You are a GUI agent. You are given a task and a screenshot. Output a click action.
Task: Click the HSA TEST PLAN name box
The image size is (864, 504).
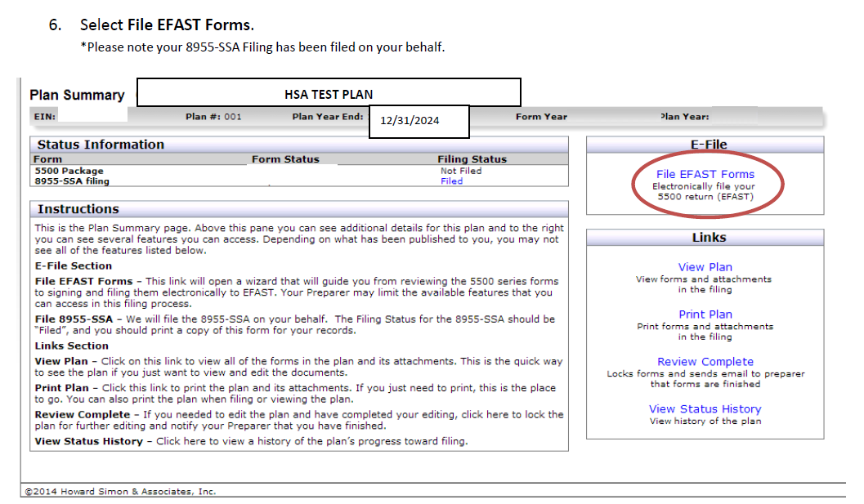[x=328, y=93]
